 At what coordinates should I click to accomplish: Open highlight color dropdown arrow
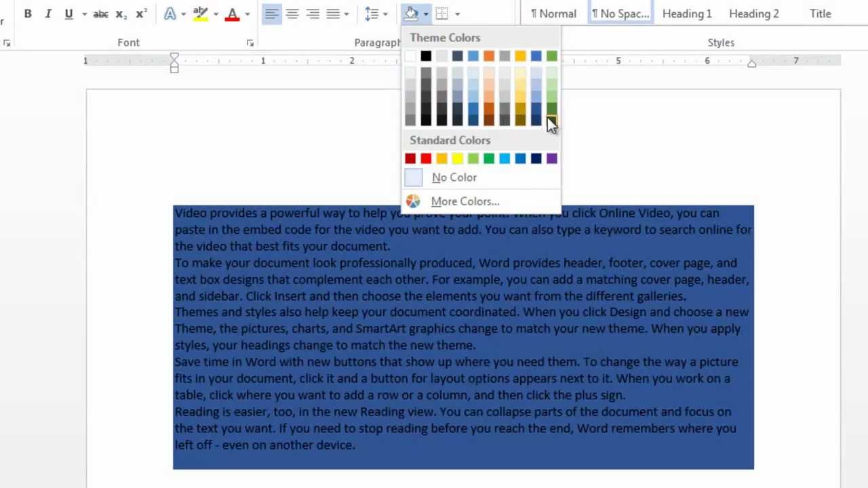click(216, 14)
